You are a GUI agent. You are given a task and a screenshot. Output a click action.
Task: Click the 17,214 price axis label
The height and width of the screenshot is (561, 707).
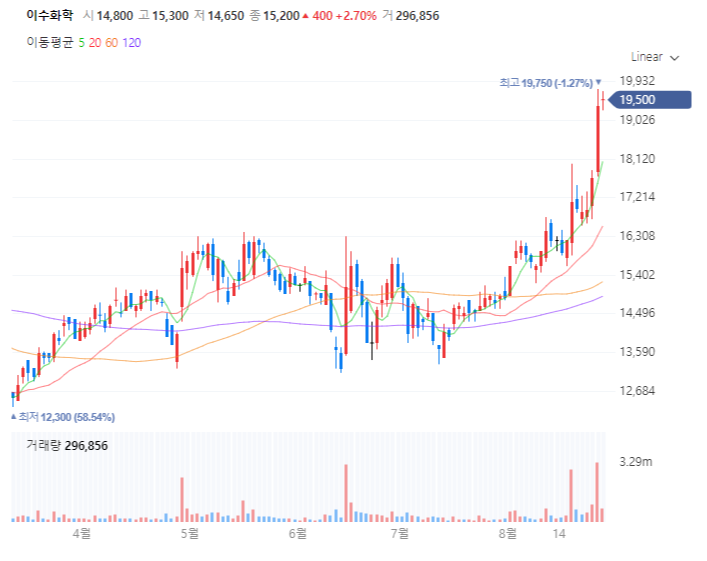pos(637,197)
